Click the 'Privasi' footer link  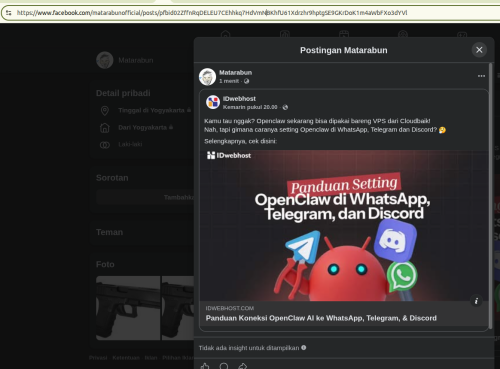coord(98,358)
